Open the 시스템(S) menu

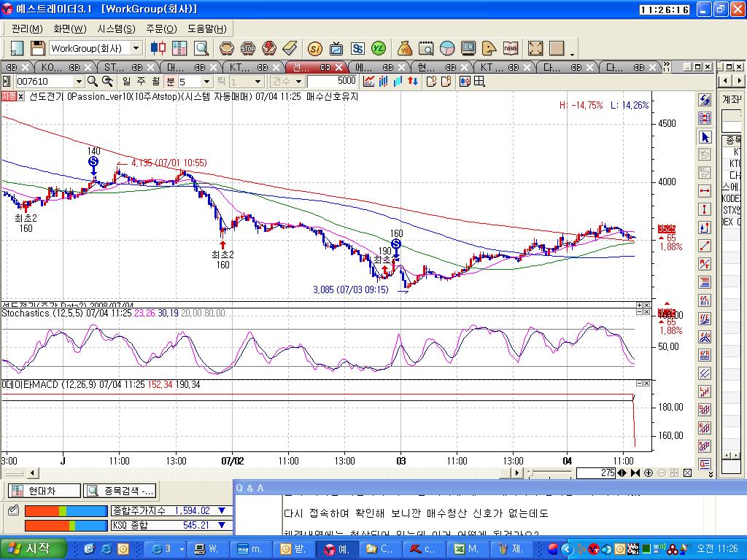pyautogui.click(x=116, y=28)
